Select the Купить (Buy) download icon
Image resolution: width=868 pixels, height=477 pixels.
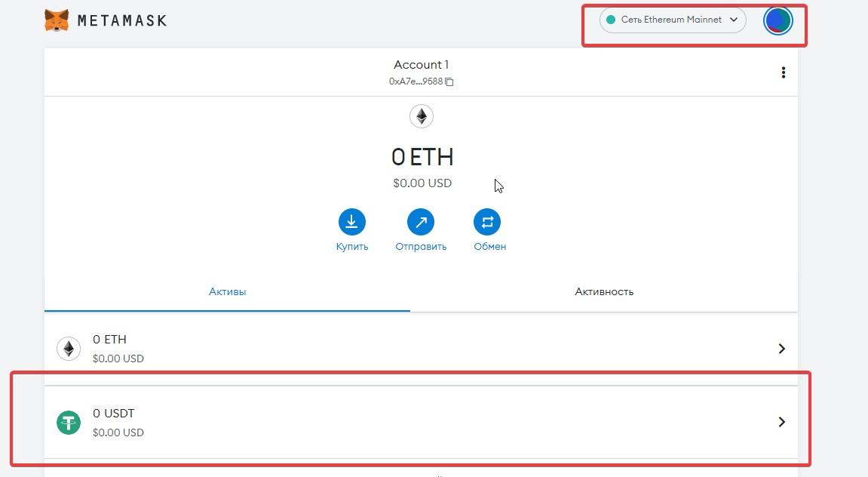351,221
